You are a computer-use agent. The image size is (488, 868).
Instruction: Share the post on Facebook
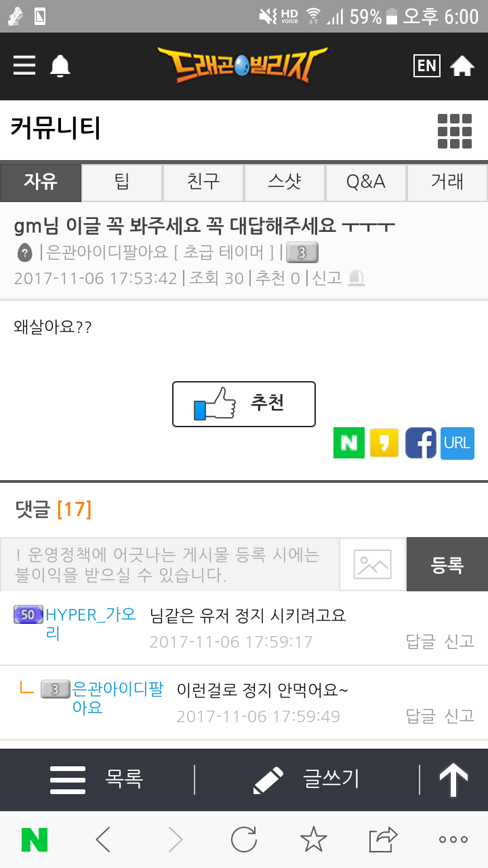pos(421,443)
